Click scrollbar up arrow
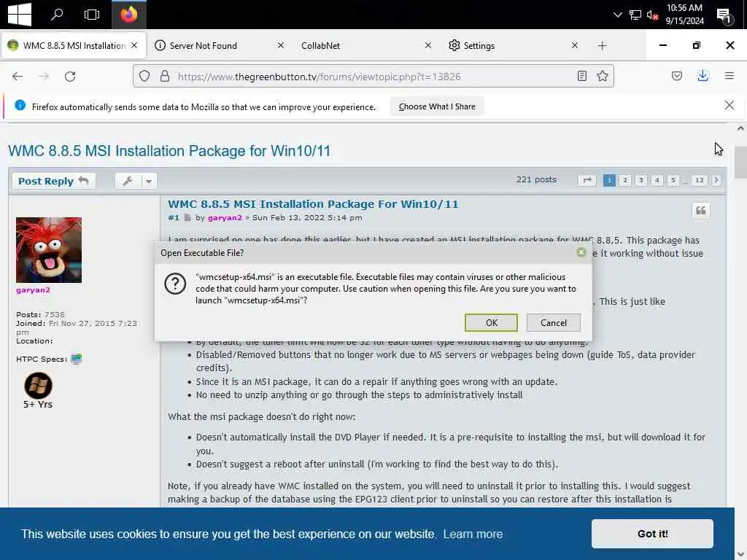Image resolution: width=747 pixels, height=560 pixels. tap(740, 128)
